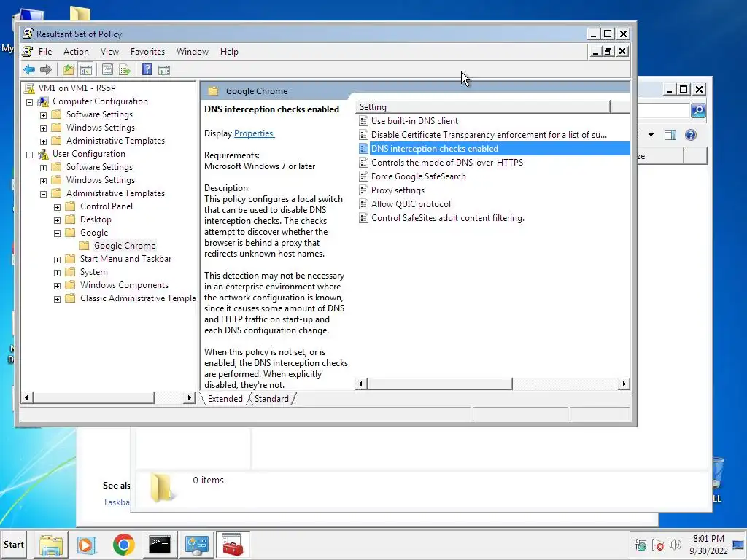Click the Start button
Viewport: 747px width, 560px height.
13,544
